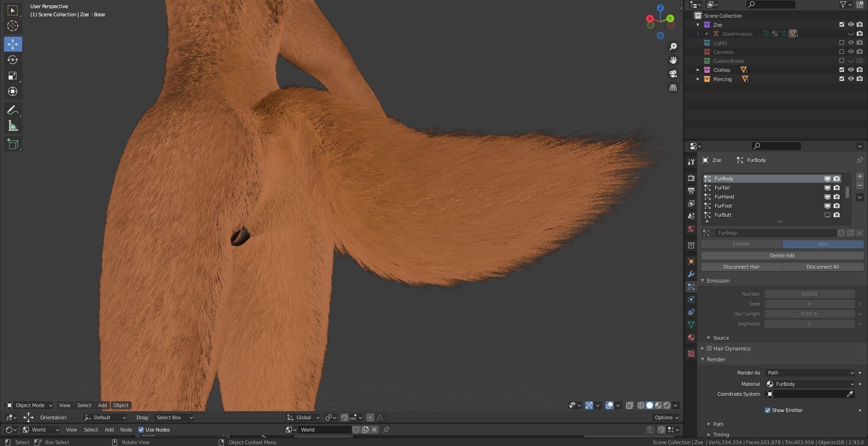Click the Disconnect All button

pos(823,267)
